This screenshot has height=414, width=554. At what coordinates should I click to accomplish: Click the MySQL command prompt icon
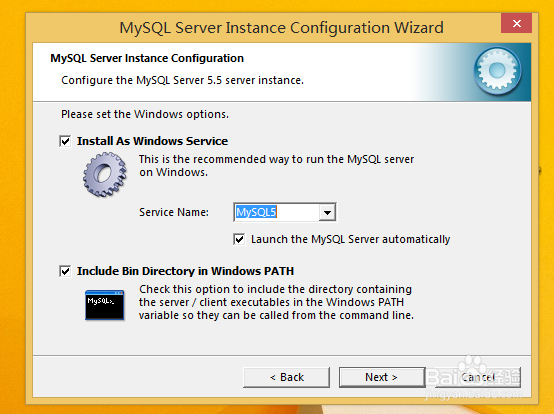tap(105, 305)
